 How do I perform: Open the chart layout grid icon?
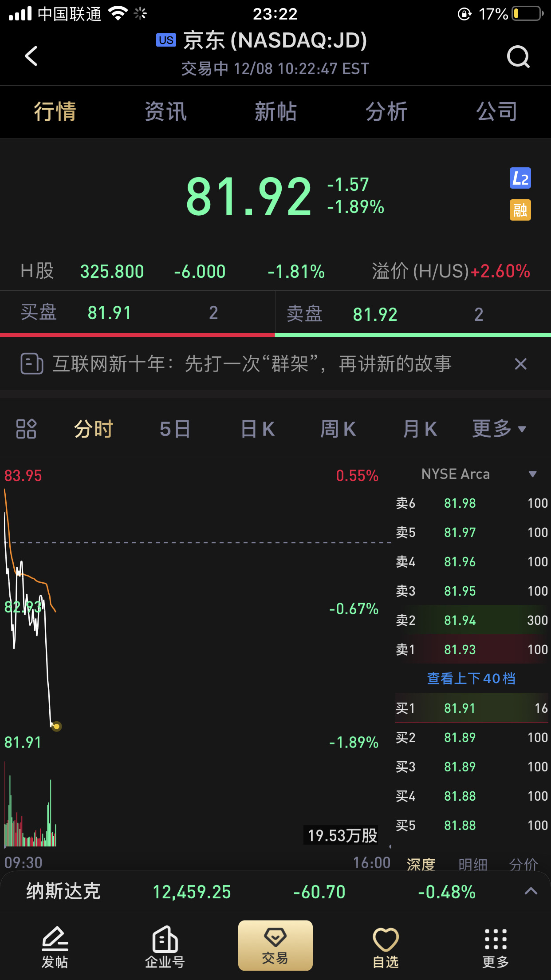coord(26,429)
